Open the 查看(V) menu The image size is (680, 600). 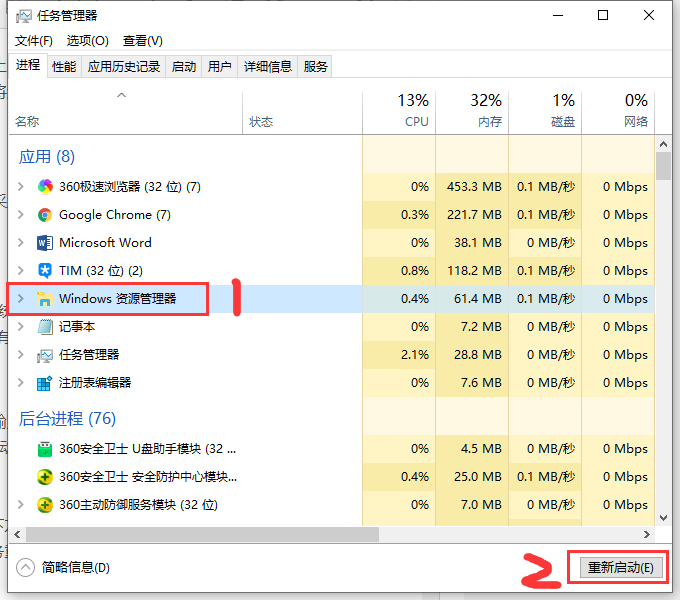click(x=143, y=41)
